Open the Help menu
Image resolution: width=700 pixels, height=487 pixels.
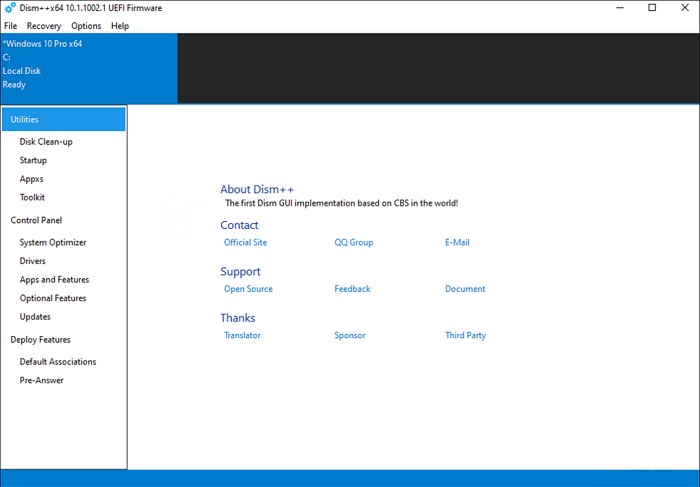click(120, 26)
